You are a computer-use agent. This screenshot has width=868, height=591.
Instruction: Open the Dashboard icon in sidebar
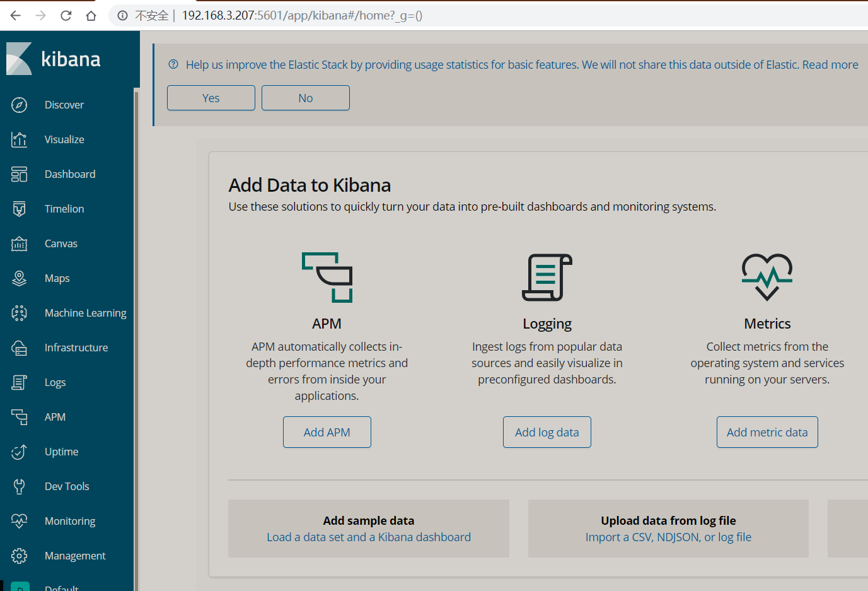pyautogui.click(x=20, y=174)
